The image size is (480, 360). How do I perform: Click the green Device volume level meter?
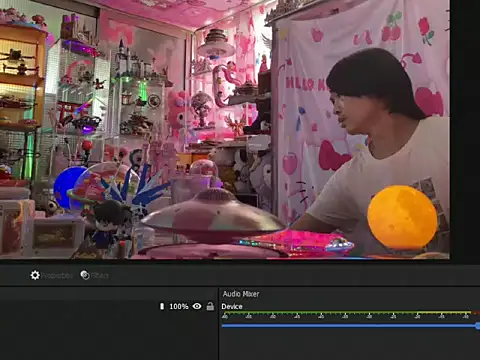pos(346,313)
